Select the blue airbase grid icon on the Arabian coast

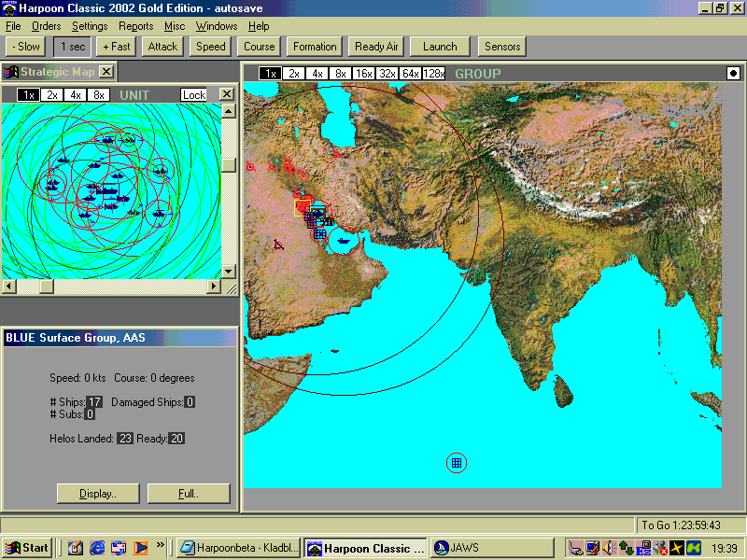click(319, 234)
